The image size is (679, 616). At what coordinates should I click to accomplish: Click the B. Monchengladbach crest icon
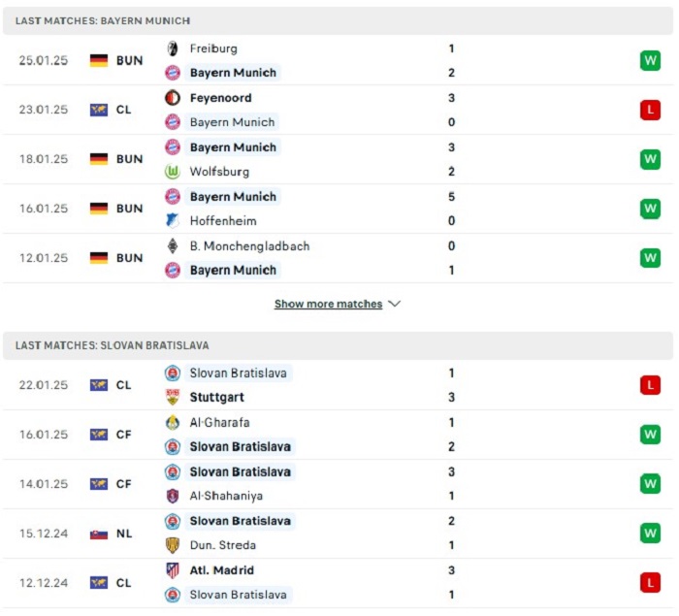pos(173,246)
